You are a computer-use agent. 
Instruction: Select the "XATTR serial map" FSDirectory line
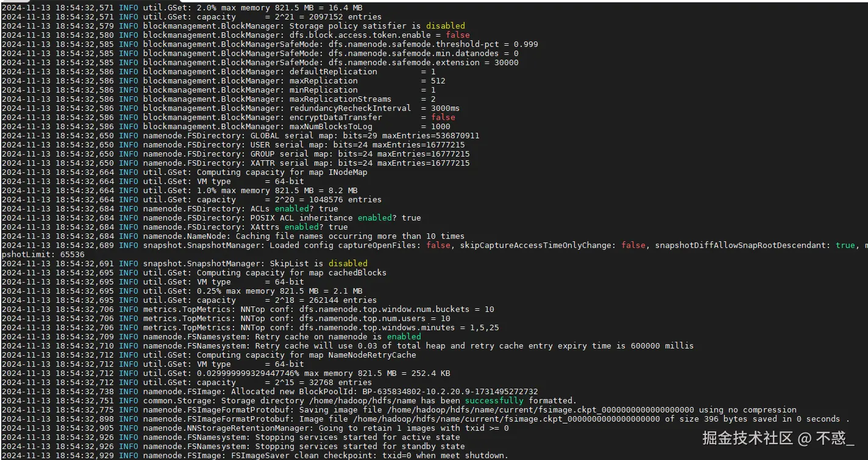point(235,163)
